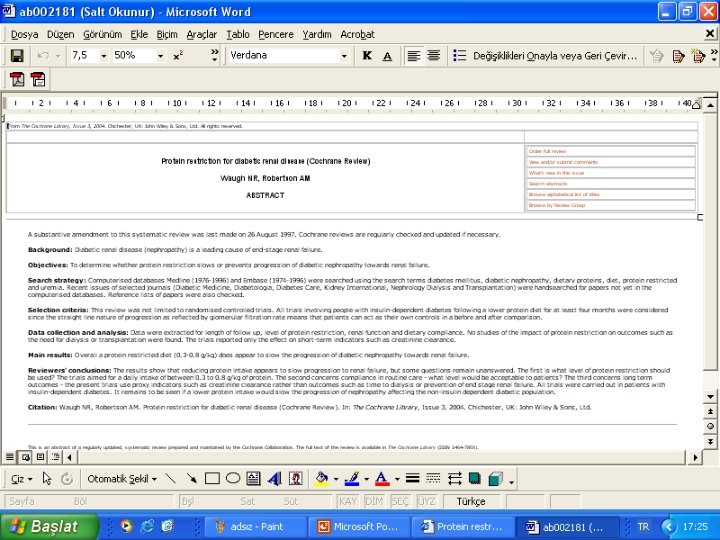Open the Otomatik Şekil dropdown
The height and width of the screenshot is (540, 720).
pyautogui.click(x=122, y=479)
